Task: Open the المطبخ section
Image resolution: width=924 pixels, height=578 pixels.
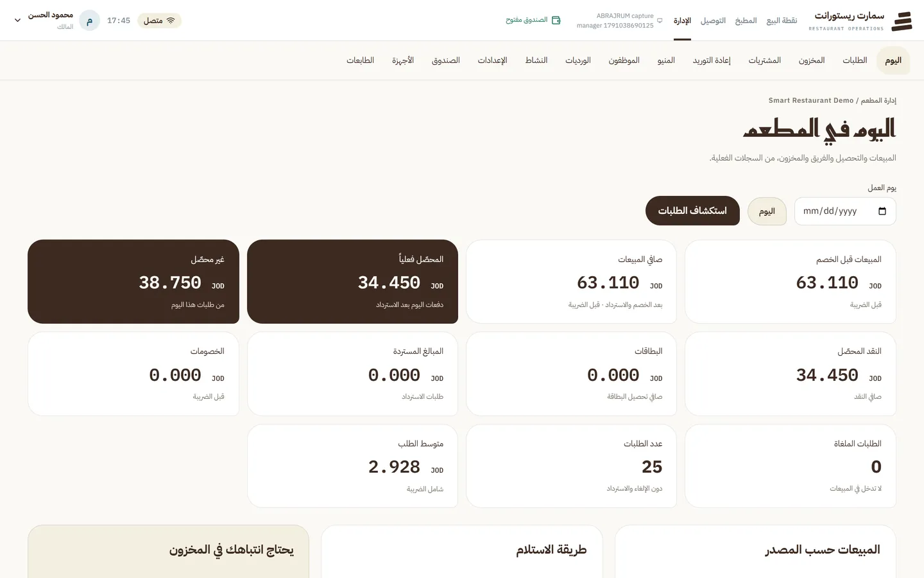Action: [x=746, y=21]
